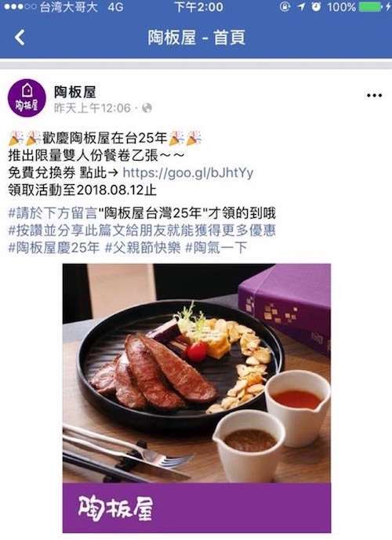This screenshot has height=540, width=392.
Task: Tap the globe public-visibility icon
Action: 147,108
